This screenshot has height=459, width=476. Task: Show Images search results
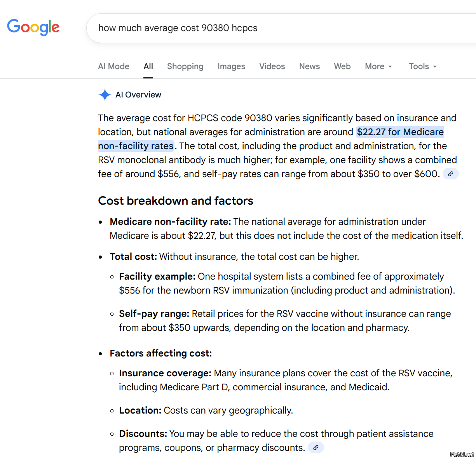231,66
